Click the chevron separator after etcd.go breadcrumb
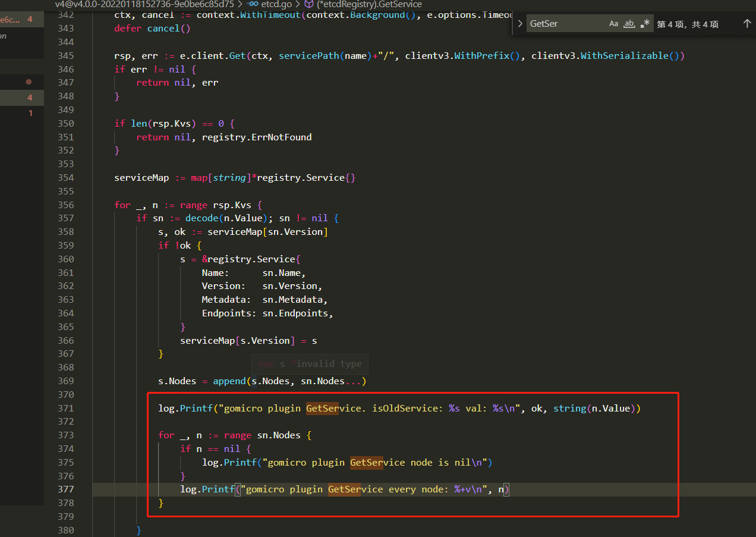The width and height of the screenshot is (756, 537). [297, 5]
